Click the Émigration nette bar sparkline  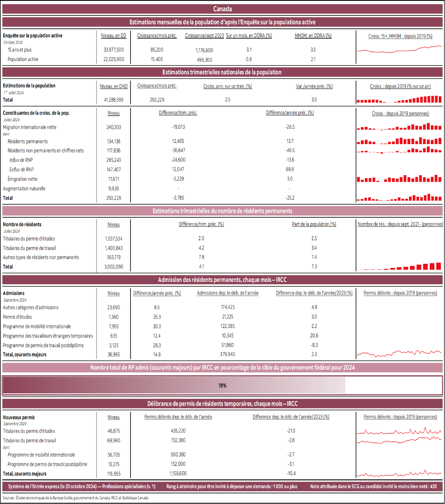(399, 179)
